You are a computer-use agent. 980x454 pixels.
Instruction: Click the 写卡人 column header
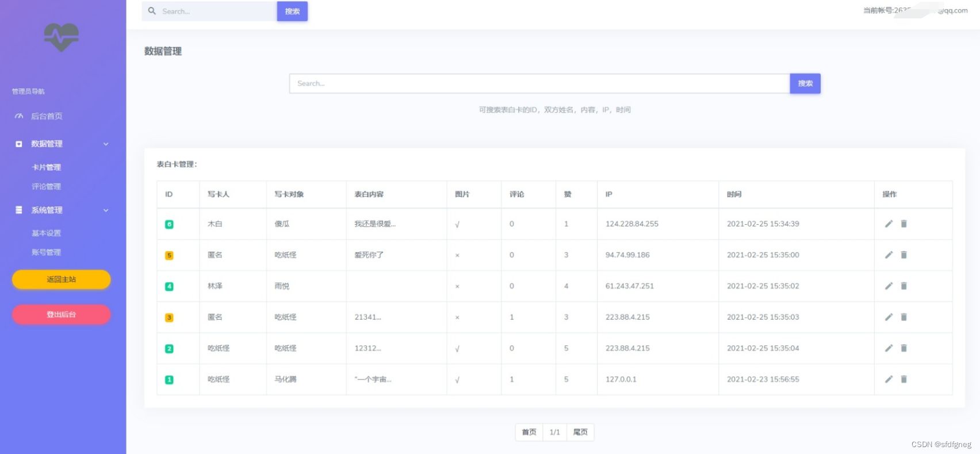[x=219, y=194]
